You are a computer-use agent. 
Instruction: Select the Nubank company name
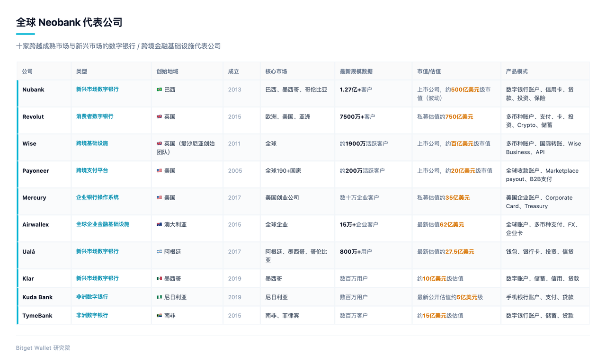pos(33,89)
